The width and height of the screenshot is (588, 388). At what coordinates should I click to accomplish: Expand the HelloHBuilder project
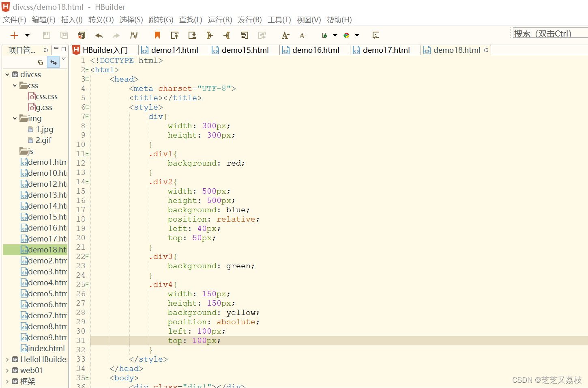[x=7, y=360]
